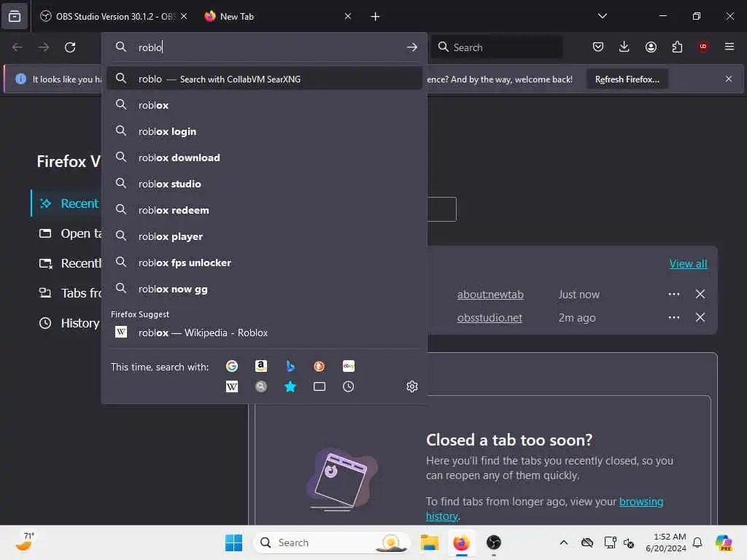This screenshot has width=747, height=560.
Task: Choose the 'roblox fps unlocker' suggestion
Action: [x=264, y=262]
